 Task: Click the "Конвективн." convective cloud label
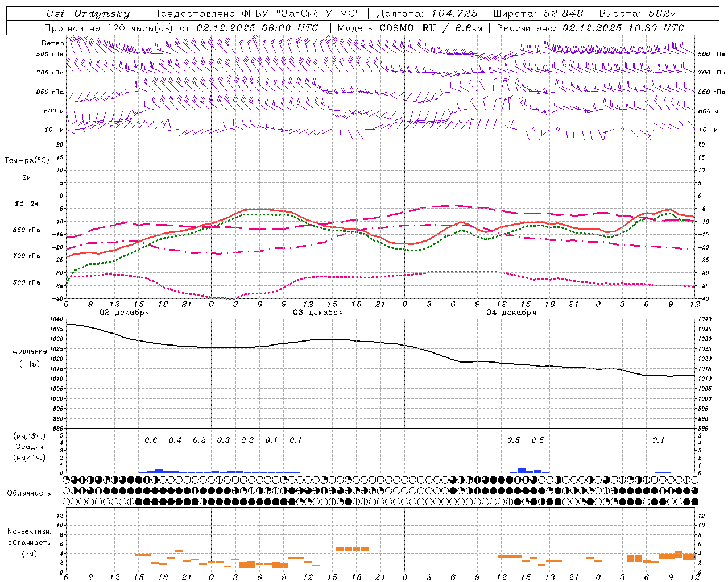pos(29,532)
